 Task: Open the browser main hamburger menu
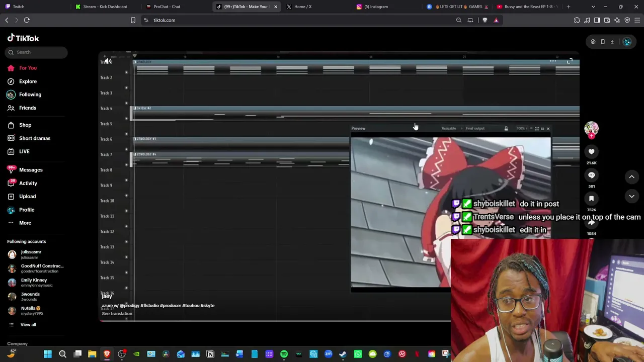637,20
